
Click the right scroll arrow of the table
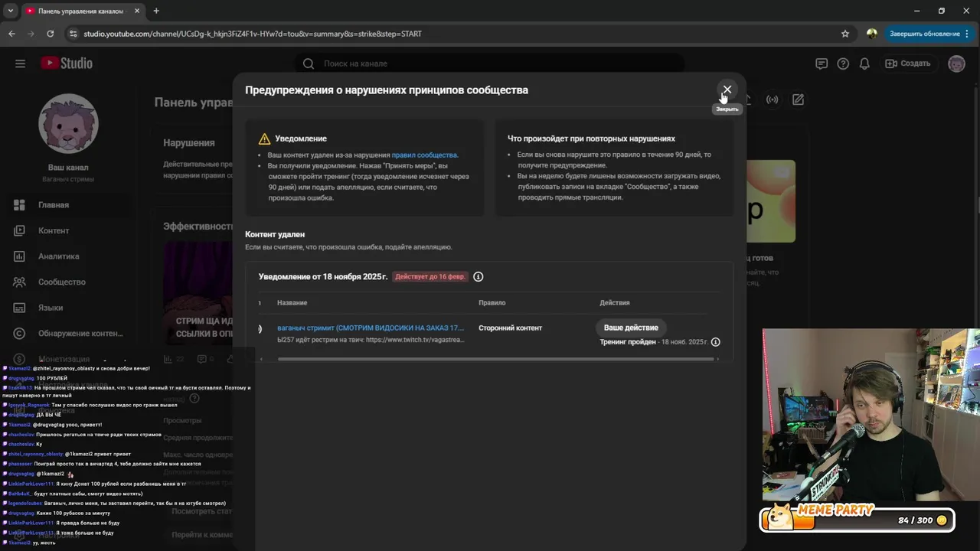tap(717, 358)
